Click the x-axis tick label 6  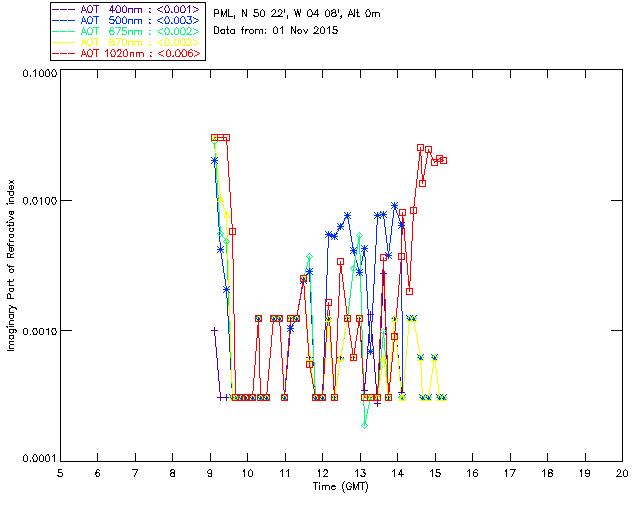click(98, 473)
